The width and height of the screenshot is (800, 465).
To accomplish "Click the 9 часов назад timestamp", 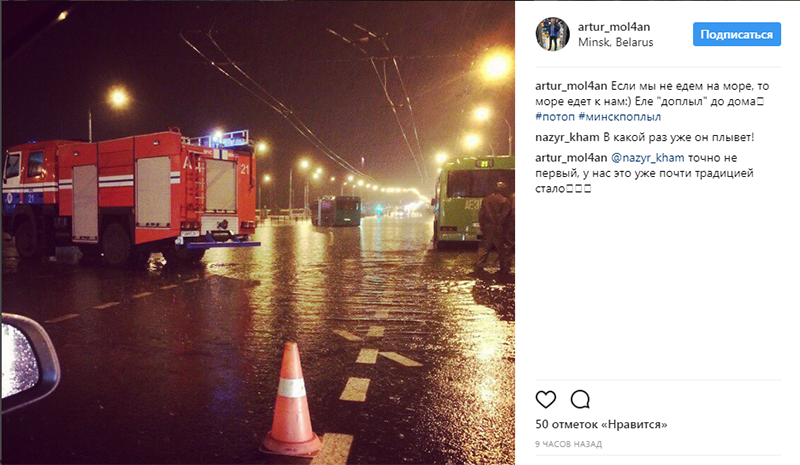I will (x=568, y=444).
